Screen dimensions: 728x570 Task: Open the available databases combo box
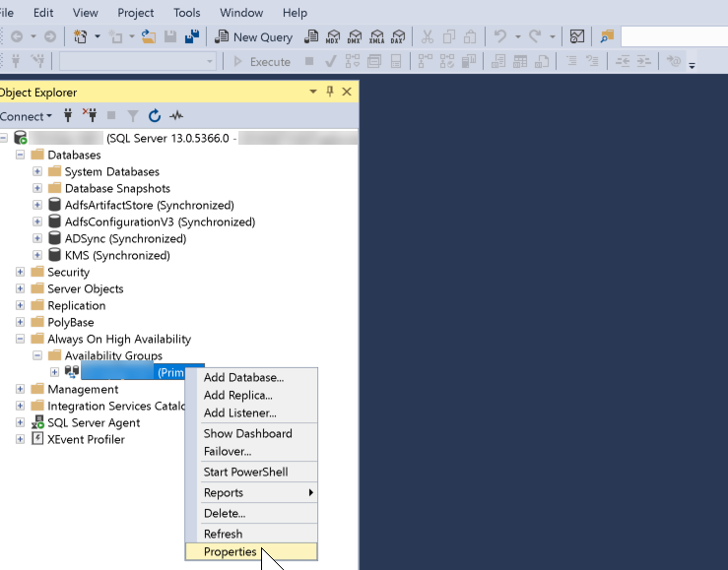138,61
